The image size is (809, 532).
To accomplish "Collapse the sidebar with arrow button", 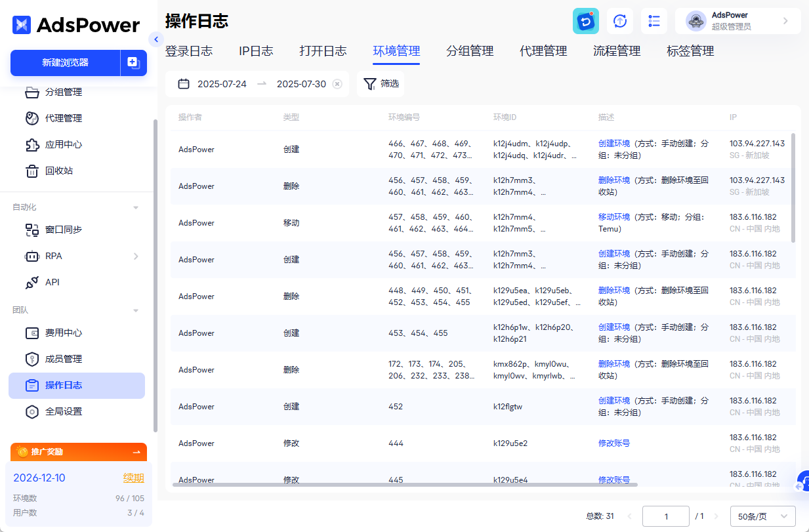I will click(156, 39).
